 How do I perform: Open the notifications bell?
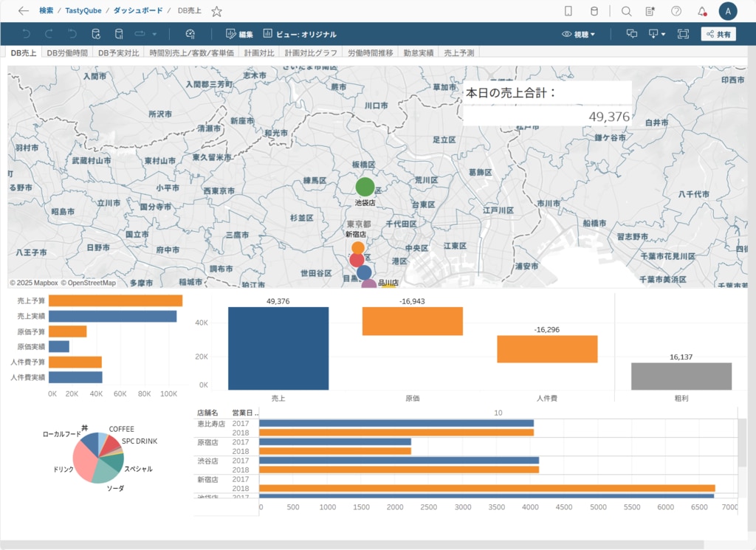pyautogui.click(x=702, y=11)
